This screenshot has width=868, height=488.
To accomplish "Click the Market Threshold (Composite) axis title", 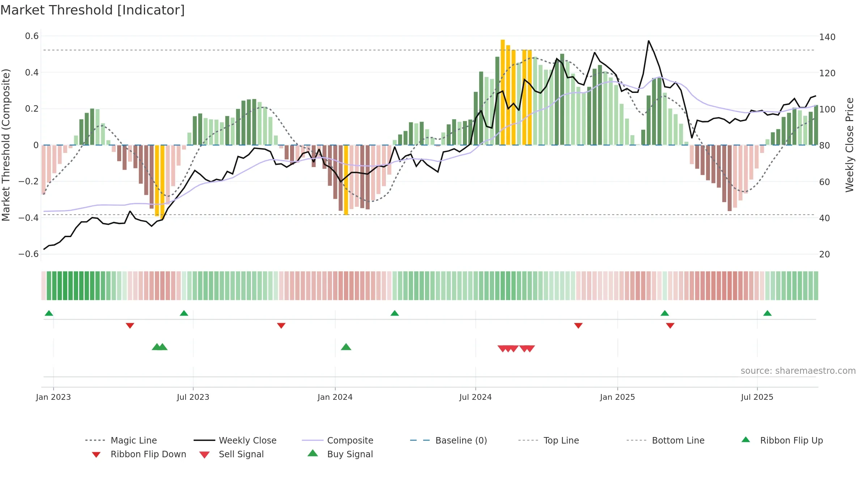I will point(6,145).
